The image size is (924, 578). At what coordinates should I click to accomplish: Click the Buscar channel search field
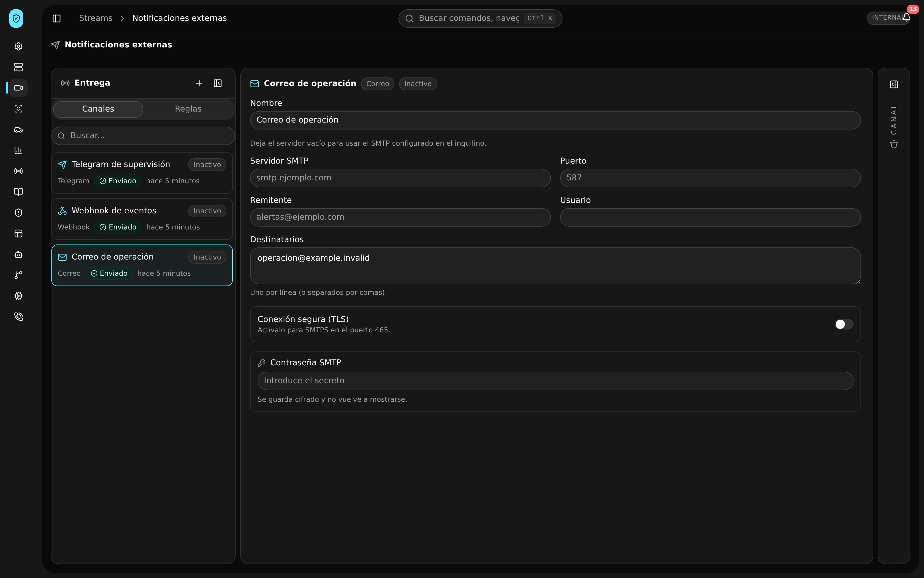pyautogui.click(x=143, y=136)
